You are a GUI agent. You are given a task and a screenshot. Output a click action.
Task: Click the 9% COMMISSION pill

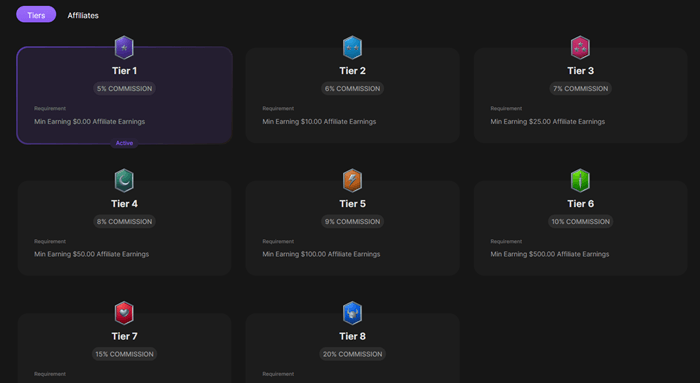point(352,221)
